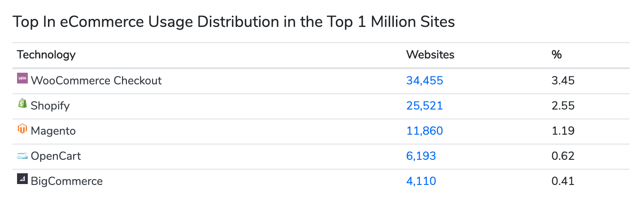Click the 11,860 websites count
Screen dimensions: 644x202
point(424,131)
